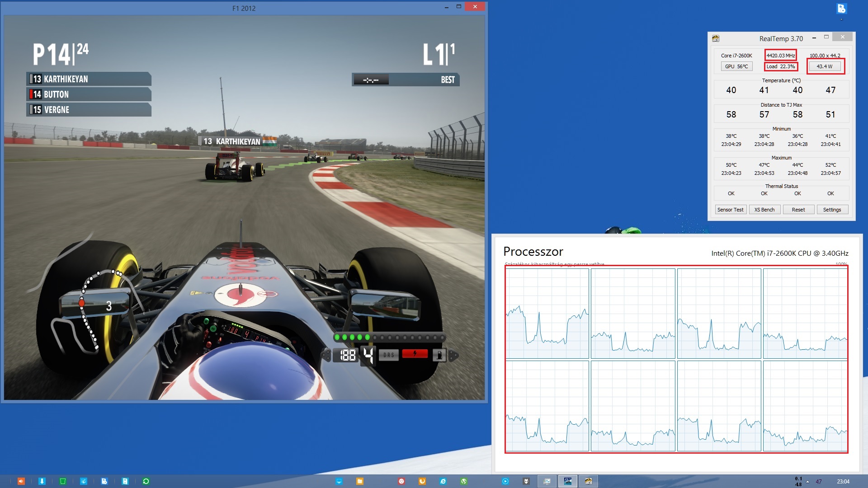The image size is (868, 488).
Task: Click the 13 KARTHIKEYAN name tag above car
Action: [x=238, y=141]
